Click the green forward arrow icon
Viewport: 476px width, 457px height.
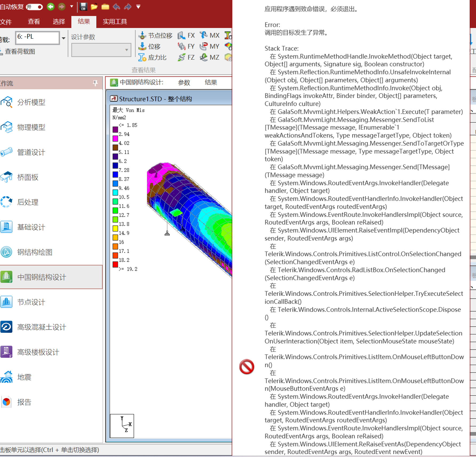point(62,6)
